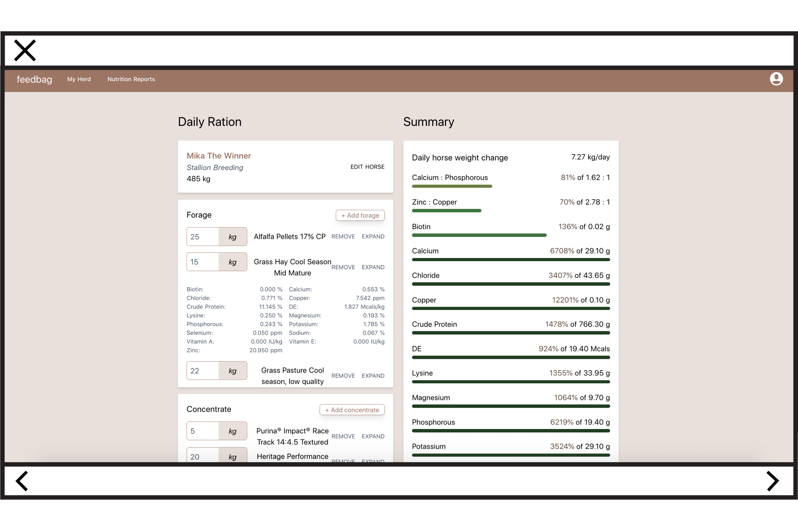Image resolution: width=798 pixels, height=532 pixels.
Task: Click EDIT HORSE for Mika The Winner
Action: pos(367,167)
